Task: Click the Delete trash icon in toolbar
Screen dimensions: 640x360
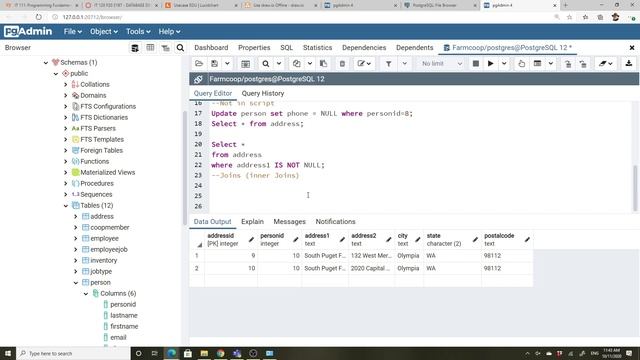Action: (x=342, y=64)
